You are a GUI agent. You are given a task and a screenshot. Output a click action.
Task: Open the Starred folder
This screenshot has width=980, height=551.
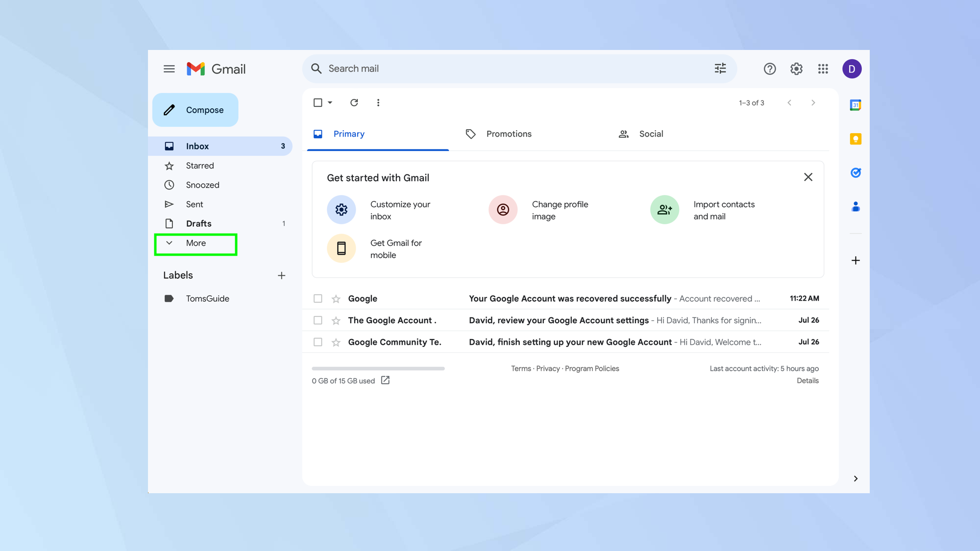click(x=220, y=166)
